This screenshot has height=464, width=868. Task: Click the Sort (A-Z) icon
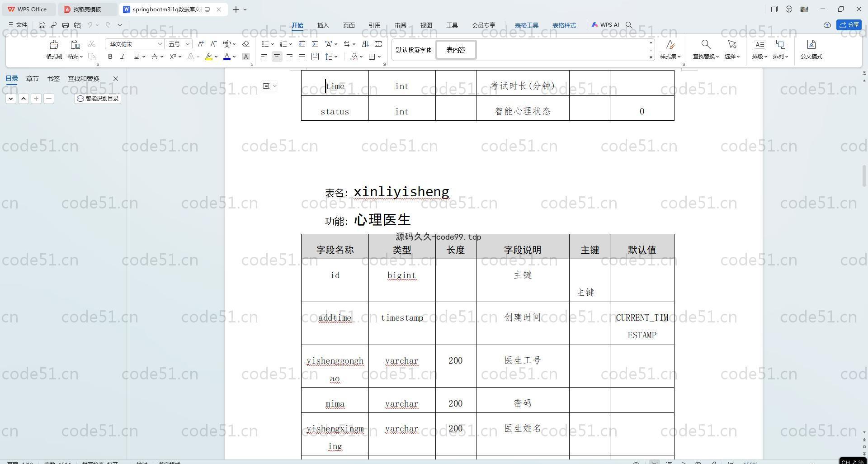[366, 44]
